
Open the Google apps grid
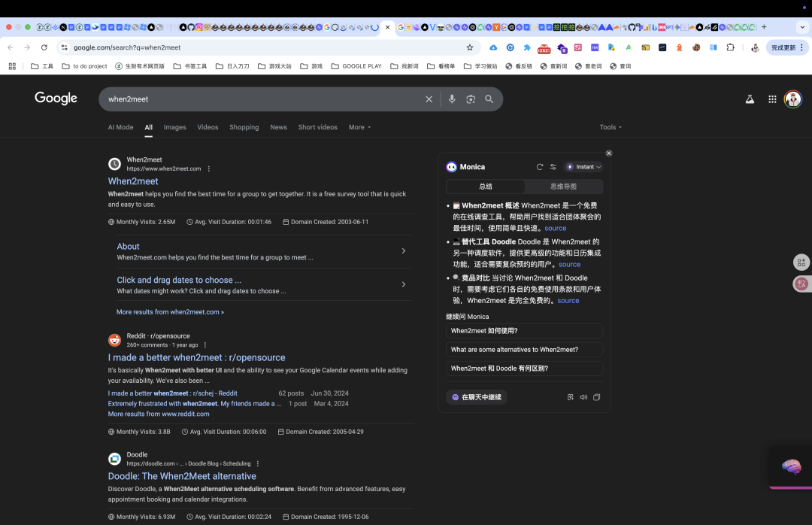pyautogui.click(x=772, y=99)
